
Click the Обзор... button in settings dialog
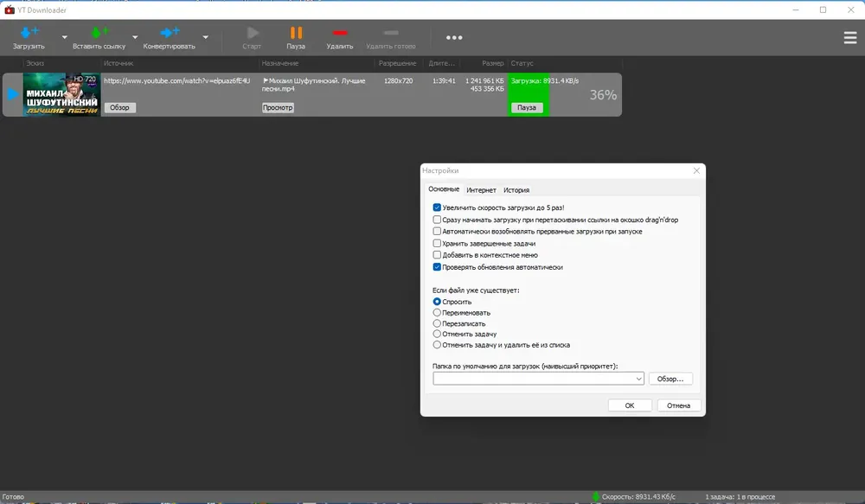[670, 379]
